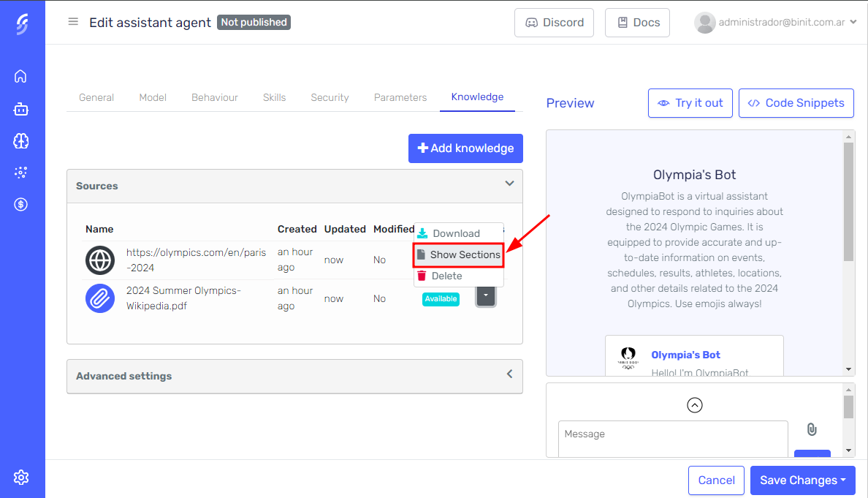The width and height of the screenshot is (868, 498).
Task: Choose Download from the source menu
Action: [x=458, y=233]
